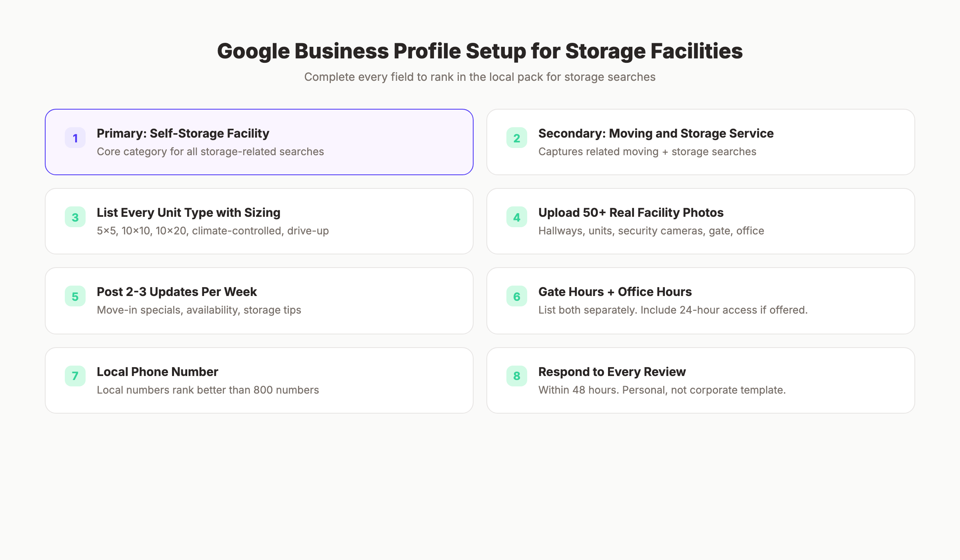Image resolution: width=960 pixels, height=560 pixels.
Task: Click the green badge 2 next to Secondary category
Action: coord(517,138)
